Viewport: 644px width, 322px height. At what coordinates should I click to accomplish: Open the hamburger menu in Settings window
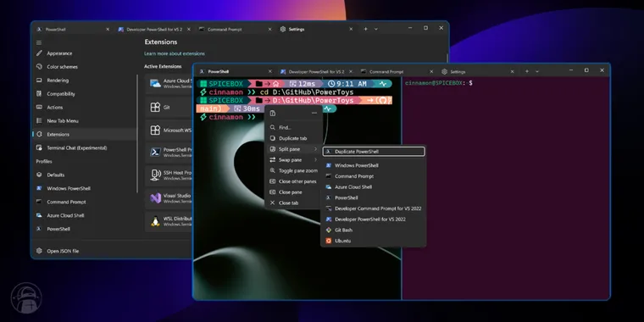coord(39,42)
